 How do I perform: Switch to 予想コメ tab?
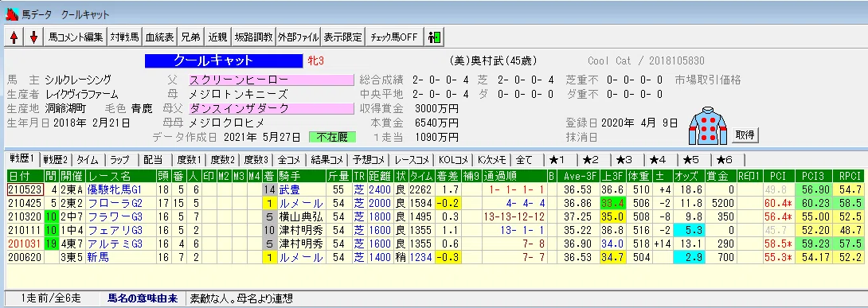click(x=369, y=160)
